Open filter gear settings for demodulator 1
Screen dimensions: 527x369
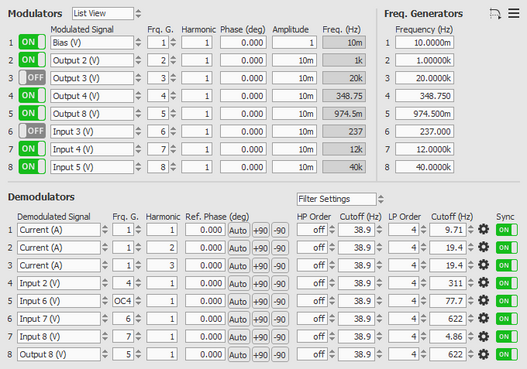tap(483, 230)
